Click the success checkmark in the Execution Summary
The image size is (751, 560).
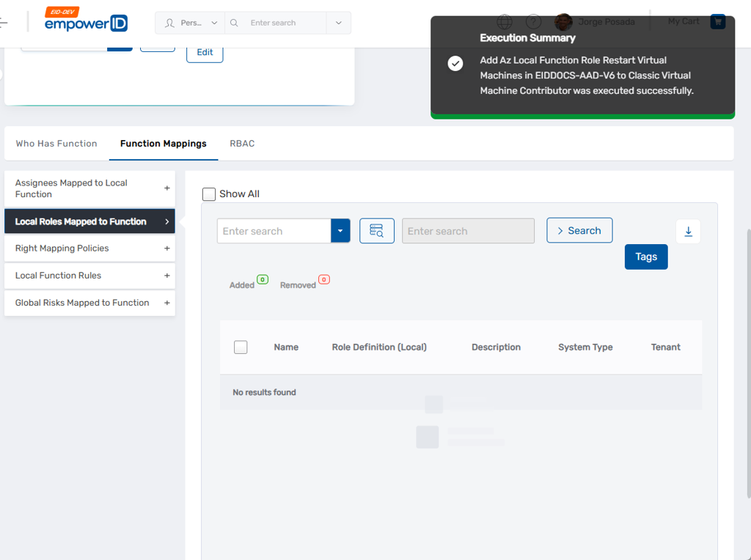point(455,63)
